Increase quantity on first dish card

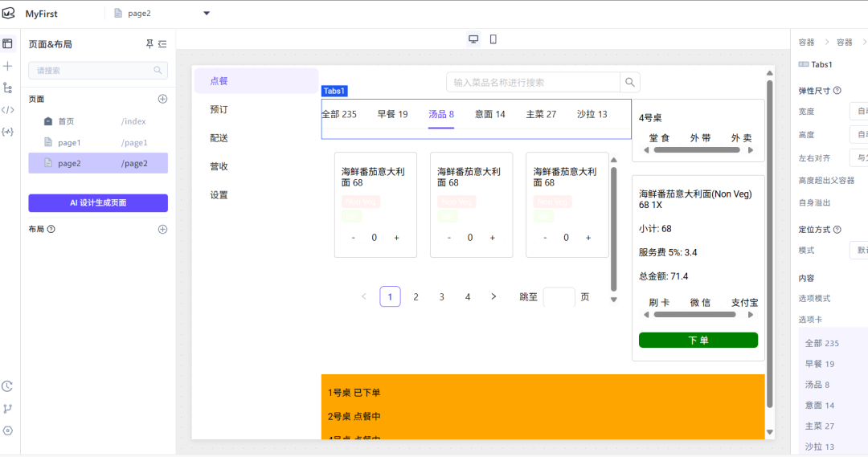click(396, 238)
